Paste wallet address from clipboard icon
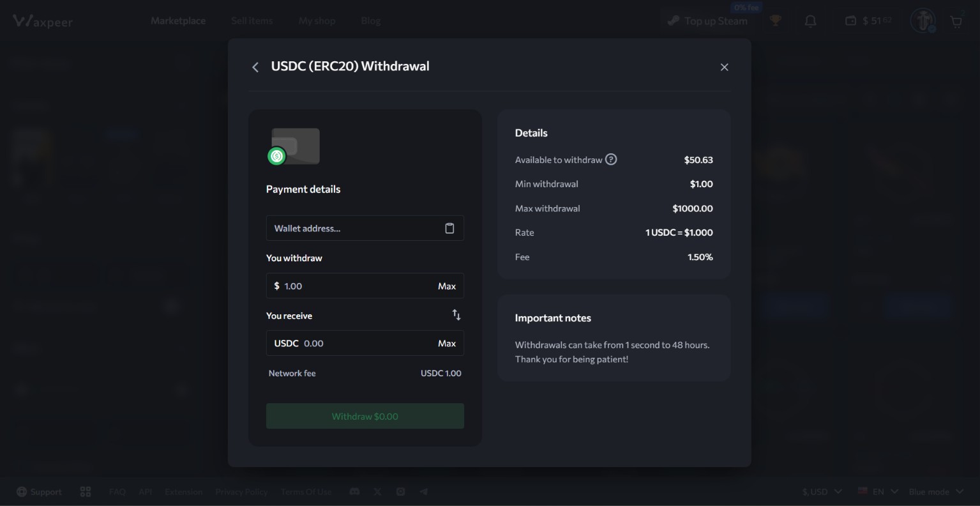This screenshot has height=506, width=980. pos(449,228)
